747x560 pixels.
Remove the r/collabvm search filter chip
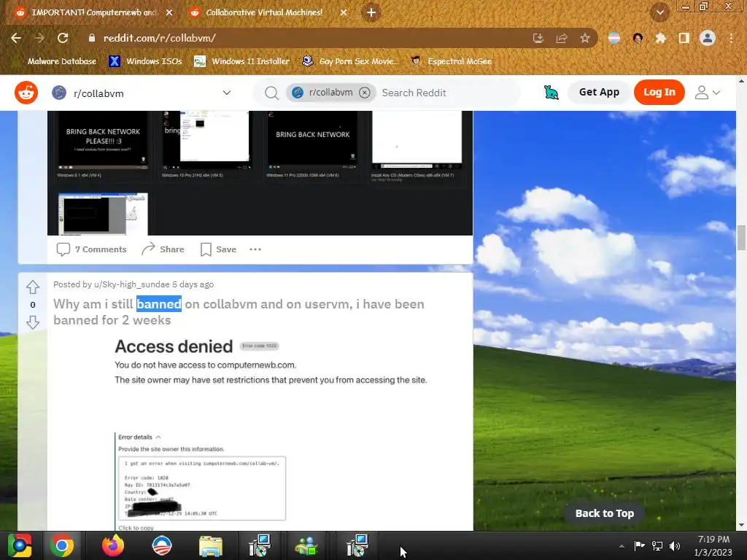point(365,93)
